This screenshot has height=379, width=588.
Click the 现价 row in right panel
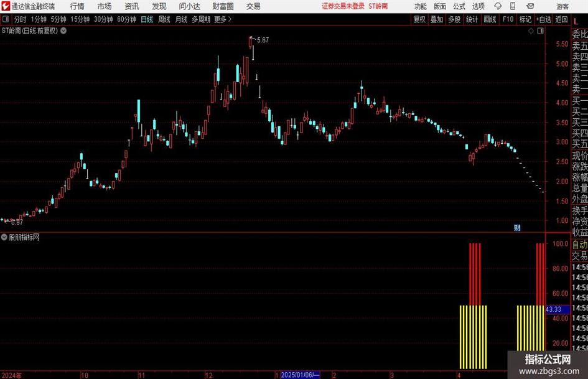pos(580,156)
